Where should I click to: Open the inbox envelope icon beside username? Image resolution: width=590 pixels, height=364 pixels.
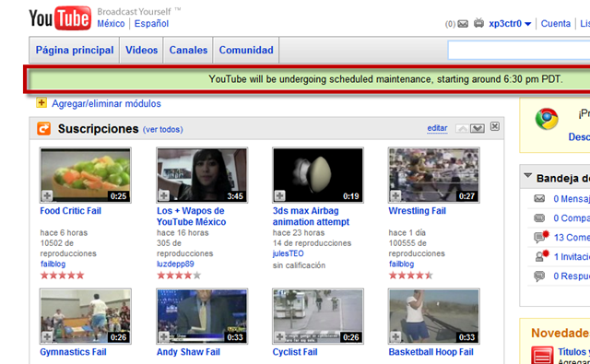pyautogui.click(x=463, y=24)
